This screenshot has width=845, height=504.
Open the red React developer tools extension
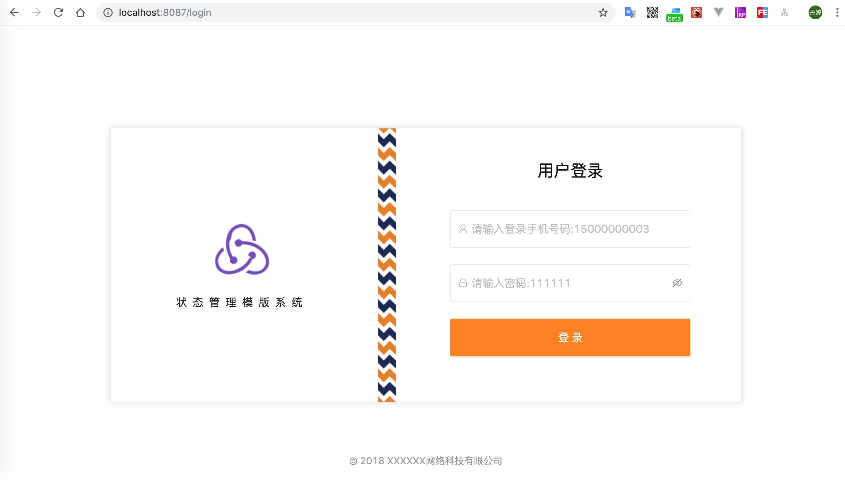pos(696,13)
